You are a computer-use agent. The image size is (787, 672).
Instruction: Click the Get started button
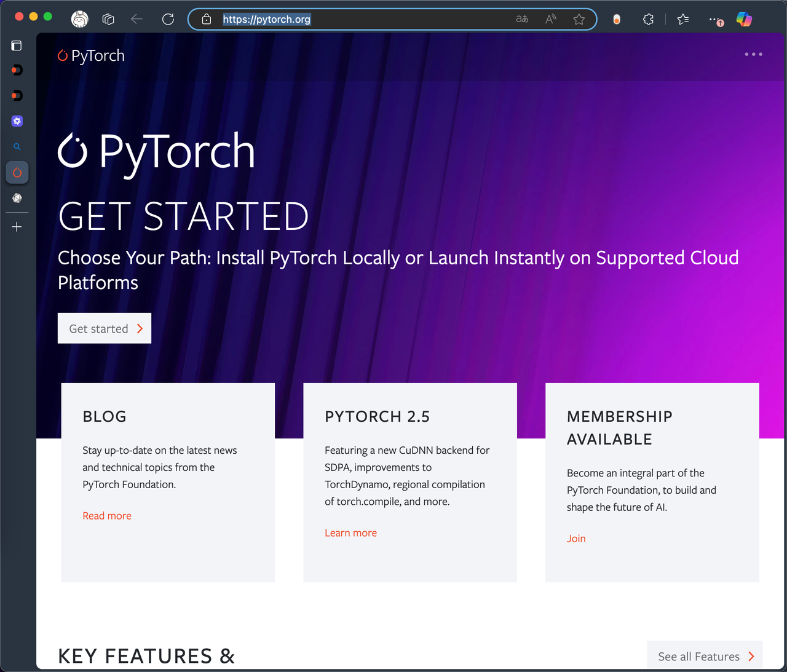(105, 329)
